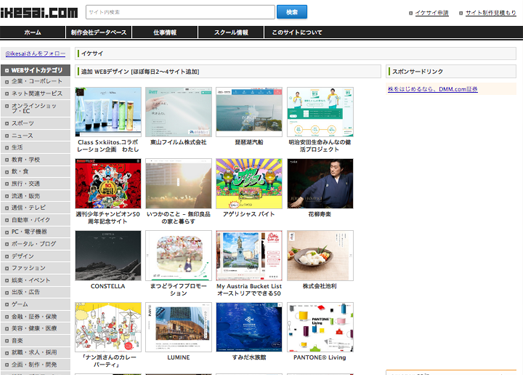The width and height of the screenshot is (523, 375).
Task: Select the デザイン category
Action: click(x=35, y=256)
